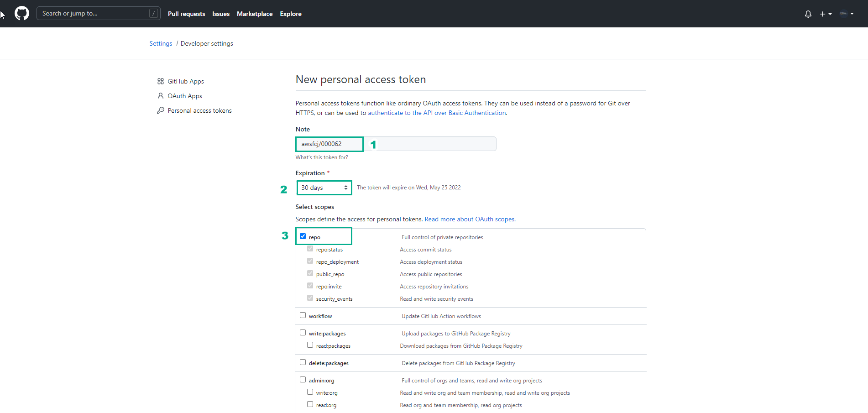Open the plus create-new dropdown
The image size is (868, 413).
[x=826, y=14]
